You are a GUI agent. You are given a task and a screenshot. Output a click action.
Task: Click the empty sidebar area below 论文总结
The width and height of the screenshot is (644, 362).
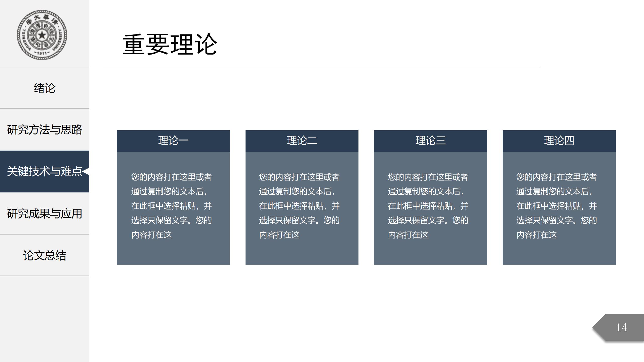45,319
